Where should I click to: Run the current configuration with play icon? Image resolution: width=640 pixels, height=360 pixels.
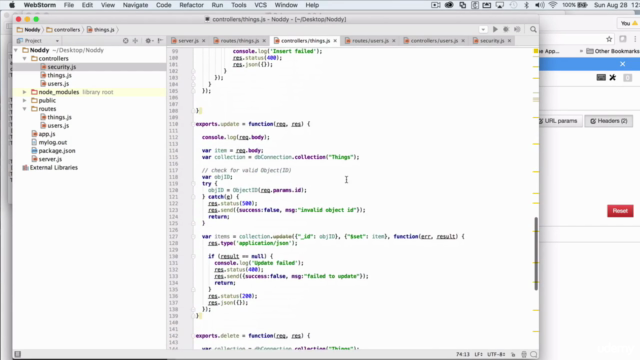[495, 29]
